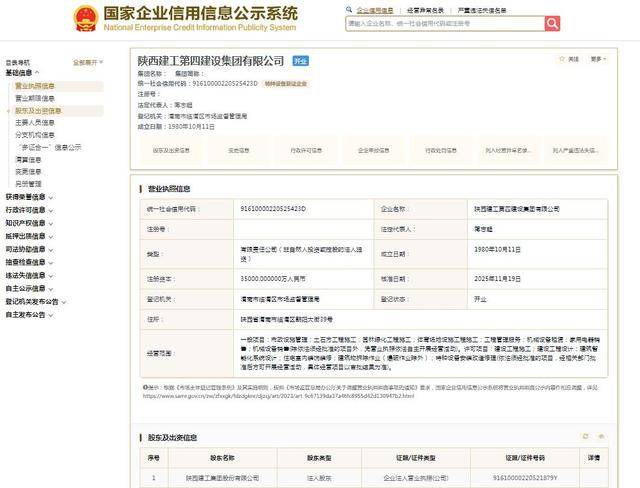Viewport: 640px width, 488px height.
Task: Click the 经营范围 description text
Action: (x=420, y=353)
